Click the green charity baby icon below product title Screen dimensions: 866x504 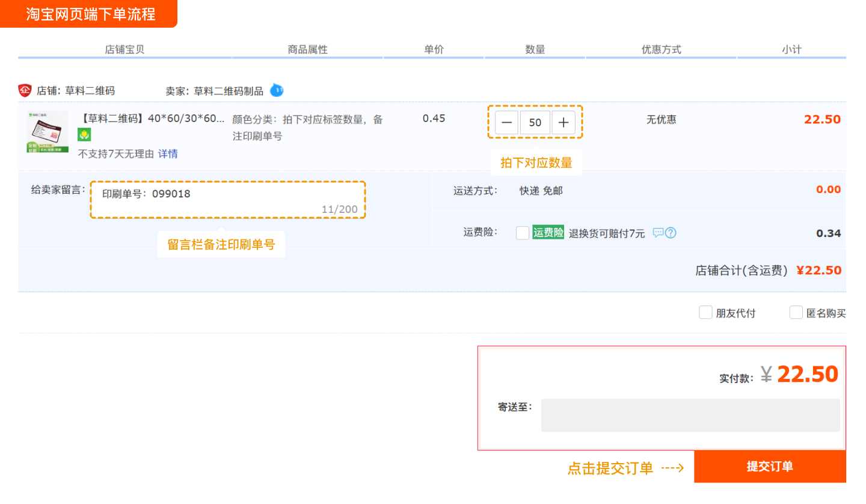[84, 135]
